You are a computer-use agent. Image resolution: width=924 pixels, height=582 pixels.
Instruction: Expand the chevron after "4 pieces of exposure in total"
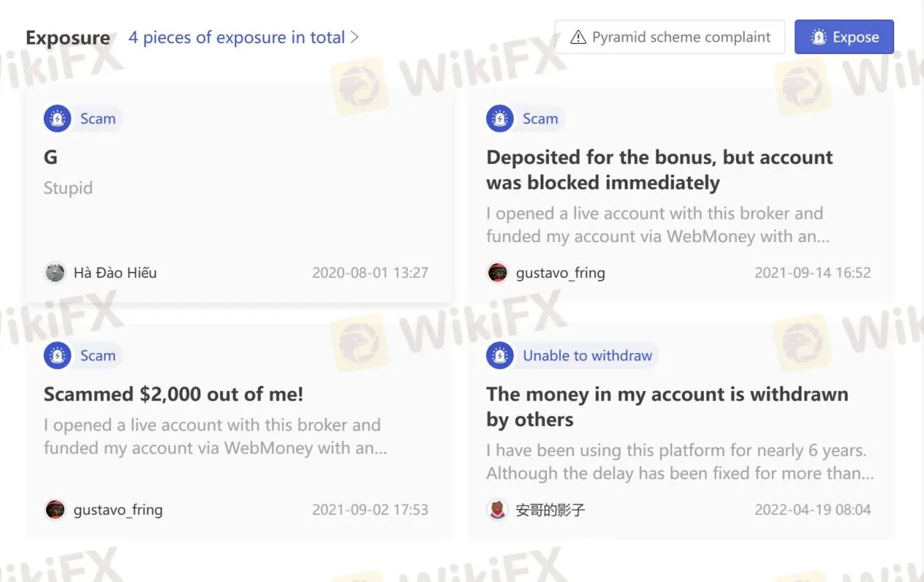(356, 37)
